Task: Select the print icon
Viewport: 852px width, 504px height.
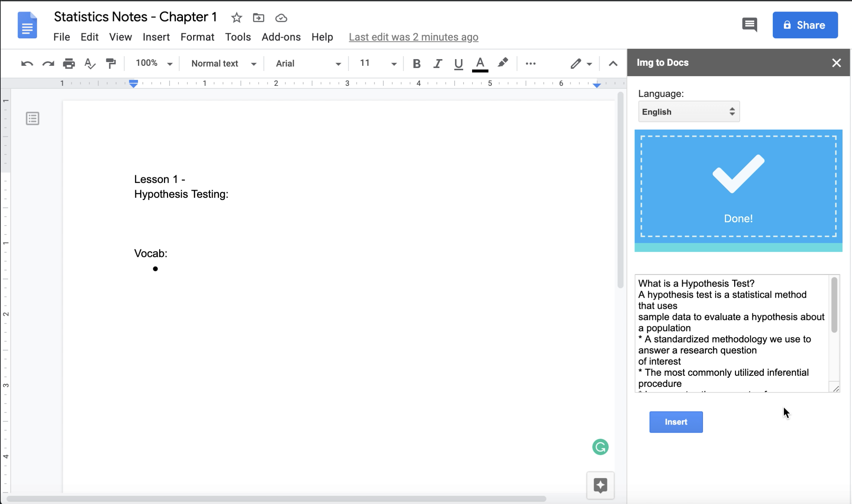Action: tap(69, 63)
